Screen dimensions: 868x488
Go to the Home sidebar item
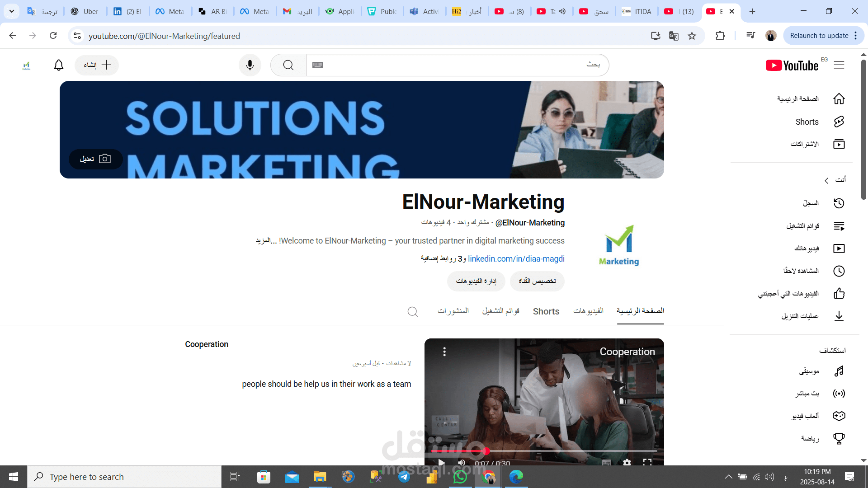coord(811,99)
